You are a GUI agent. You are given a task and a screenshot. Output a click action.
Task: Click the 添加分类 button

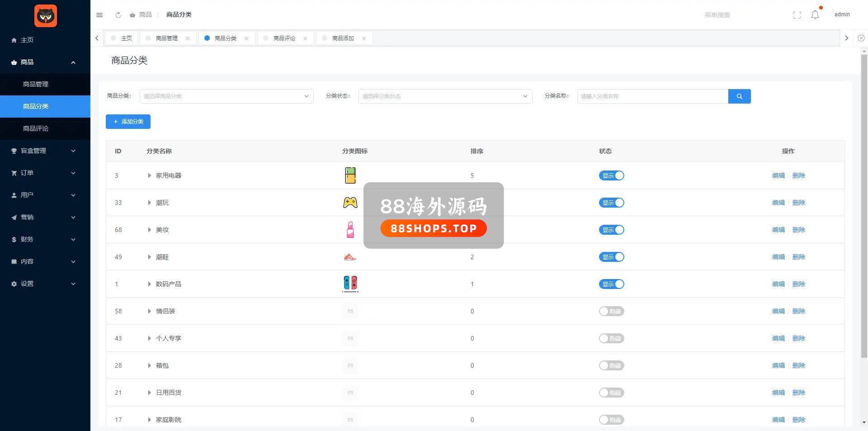[x=128, y=122]
